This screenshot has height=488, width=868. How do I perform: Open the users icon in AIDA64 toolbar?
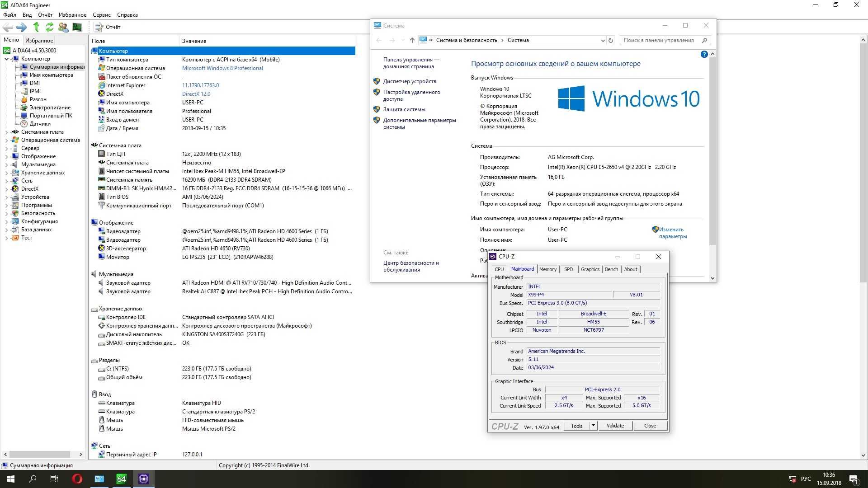[x=63, y=27]
